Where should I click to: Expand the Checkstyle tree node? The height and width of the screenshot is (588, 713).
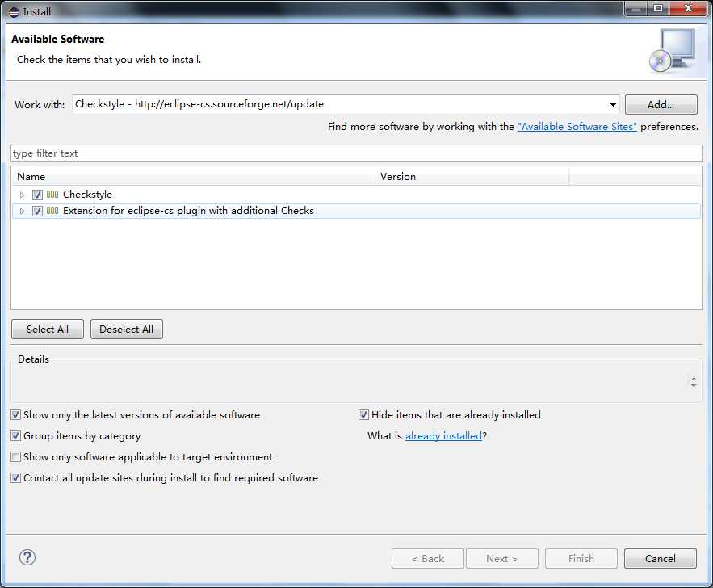22,195
